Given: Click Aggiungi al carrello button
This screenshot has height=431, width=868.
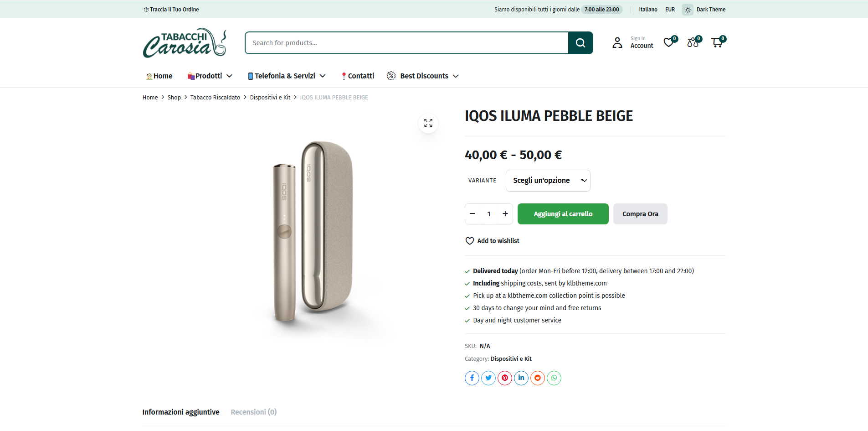Looking at the screenshot, I should click(563, 214).
